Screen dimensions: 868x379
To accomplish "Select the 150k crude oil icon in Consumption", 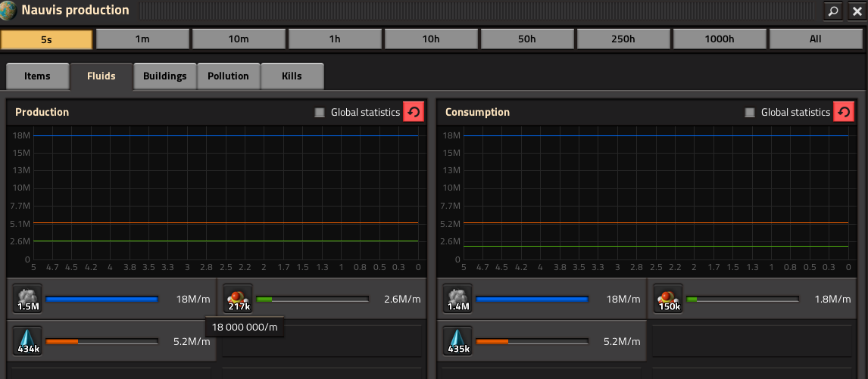I will pos(668,299).
